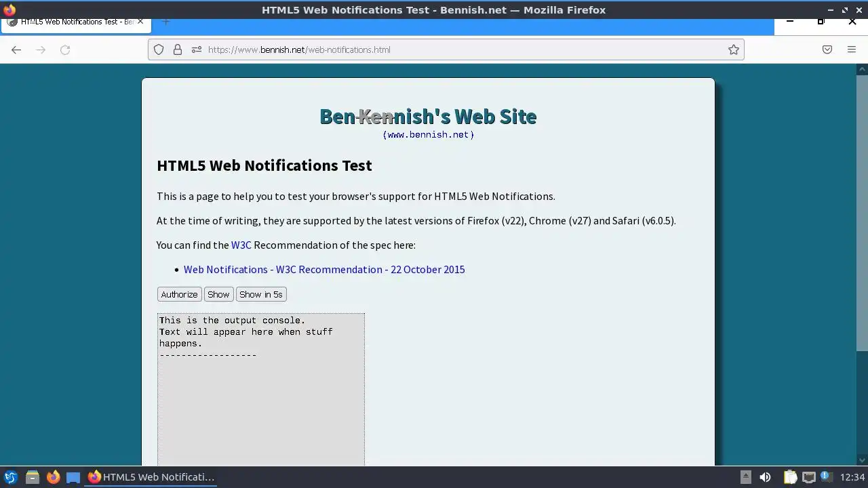Viewport: 868px width, 488px height.
Task: Click the blue desktop icon in the taskbar
Action: tap(73, 477)
